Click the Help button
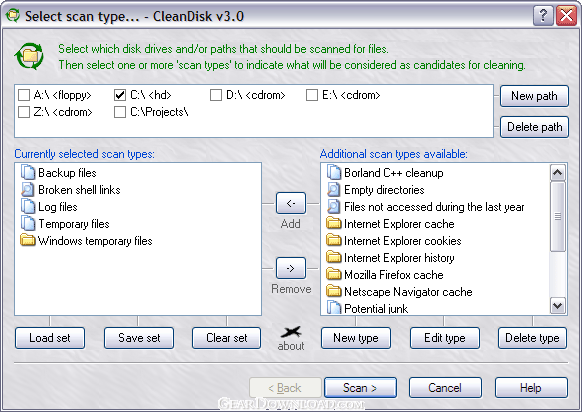 (x=531, y=388)
